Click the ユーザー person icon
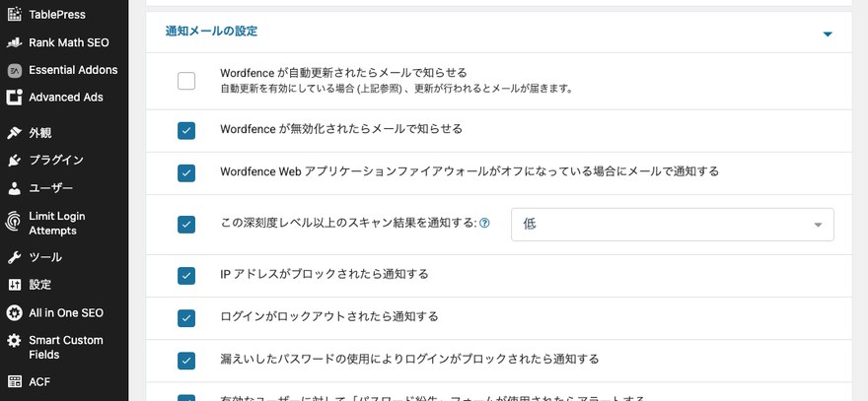 pos(15,188)
